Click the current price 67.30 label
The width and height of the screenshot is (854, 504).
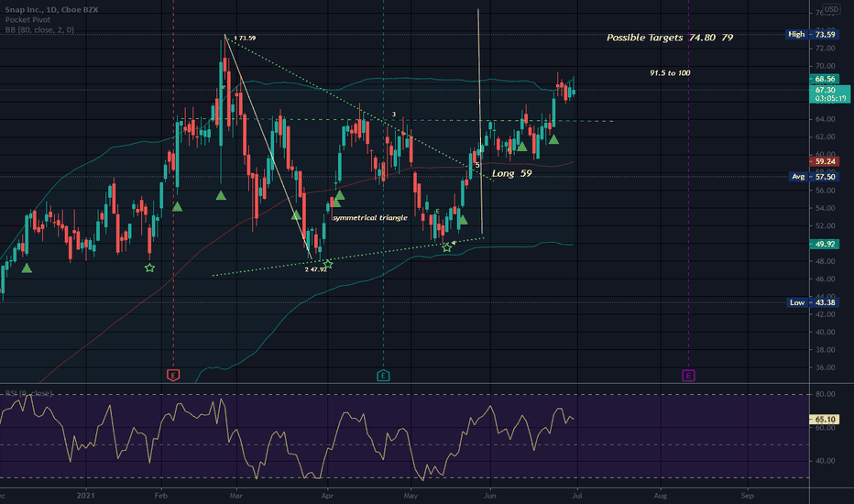coord(830,93)
